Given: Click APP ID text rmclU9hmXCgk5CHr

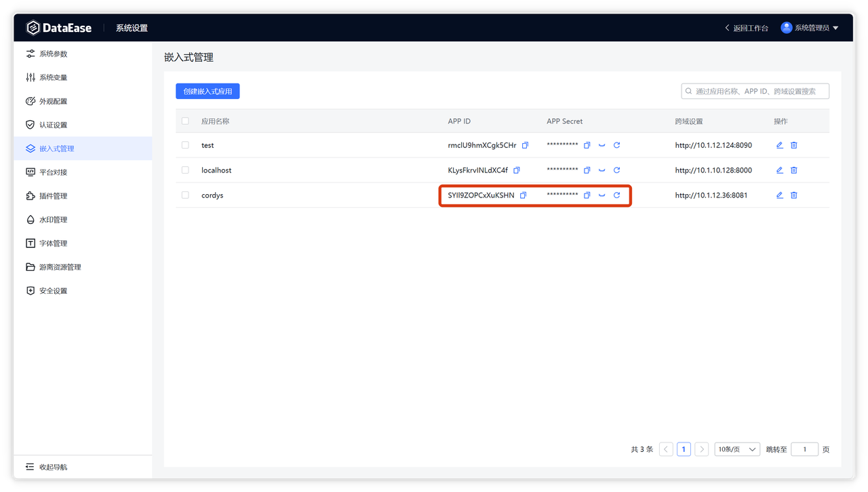Looking at the screenshot, I should tap(482, 145).
